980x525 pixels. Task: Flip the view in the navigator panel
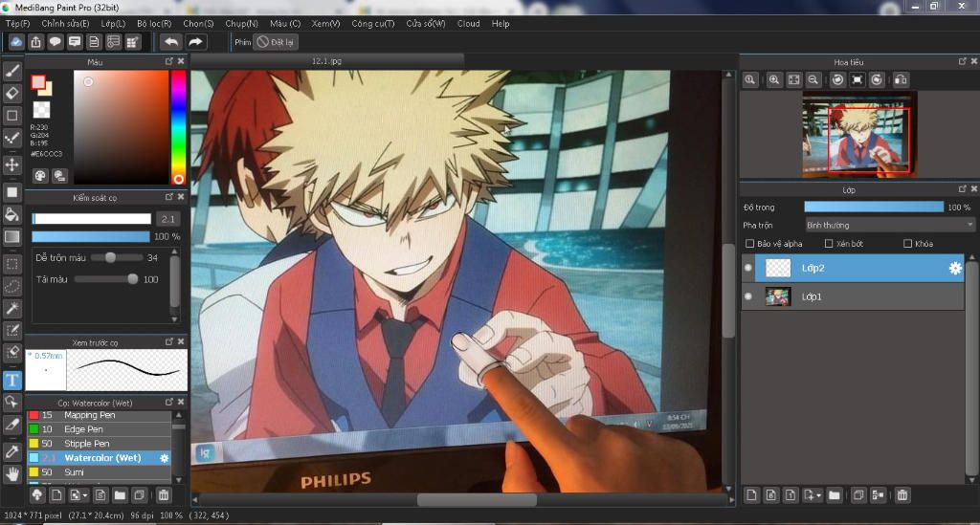tap(901, 80)
